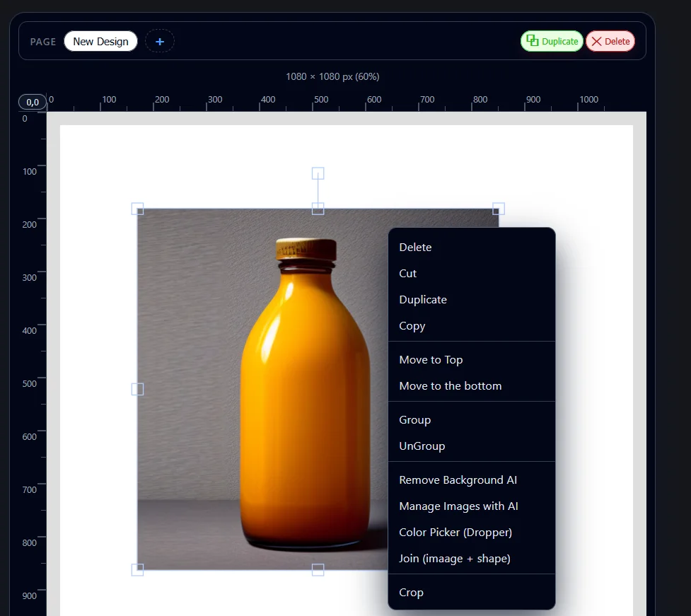Select Crop from the context menu
The height and width of the screenshot is (616, 691).
tap(472, 593)
